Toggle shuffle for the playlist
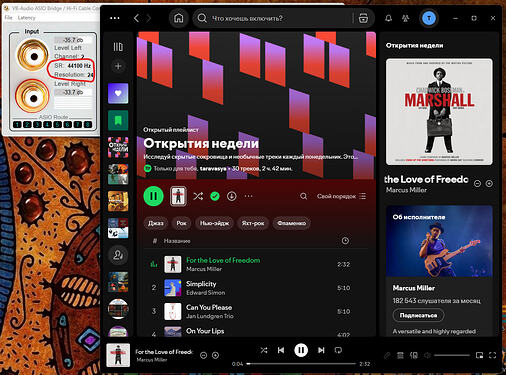506x375 pixels. [198, 196]
